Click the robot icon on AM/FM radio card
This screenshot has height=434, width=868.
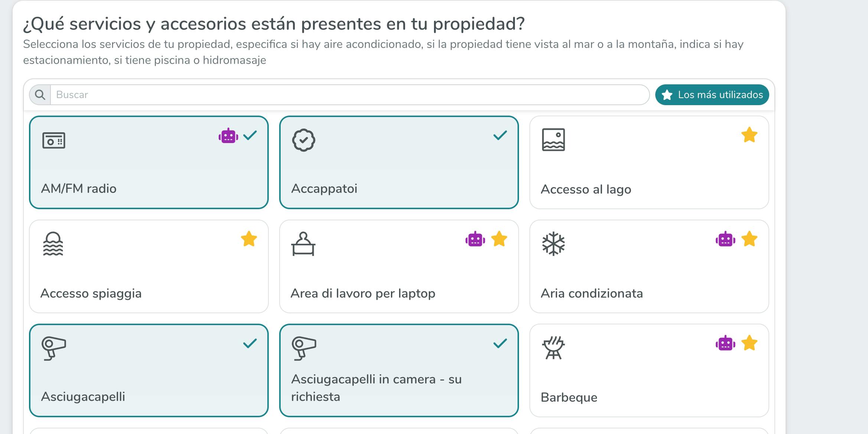click(x=228, y=136)
